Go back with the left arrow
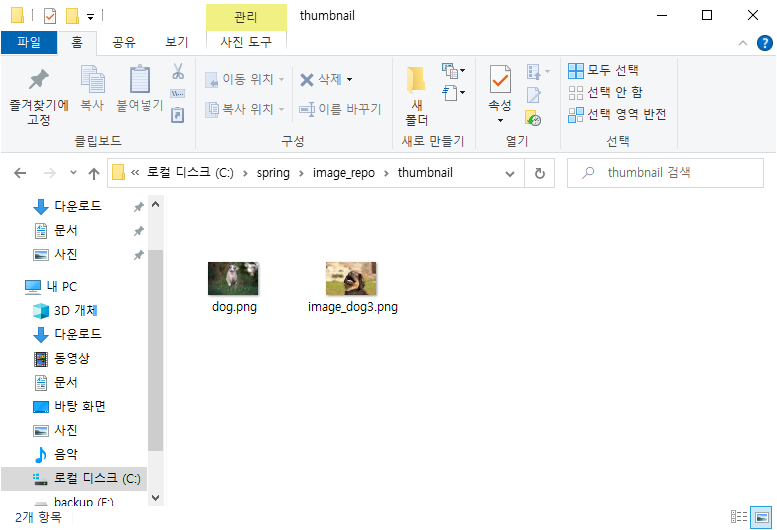Image resolution: width=777 pixels, height=530 pixels. pyautogui.click(x=20, y=173)
